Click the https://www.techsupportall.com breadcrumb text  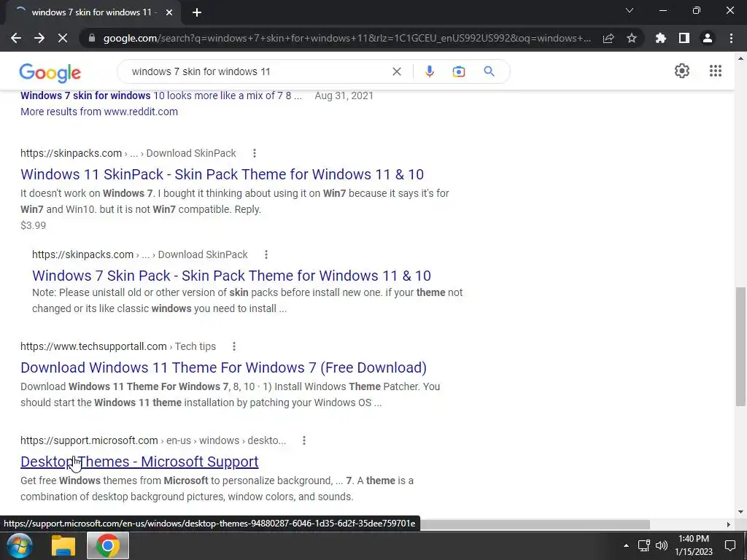tap(93, 346)
